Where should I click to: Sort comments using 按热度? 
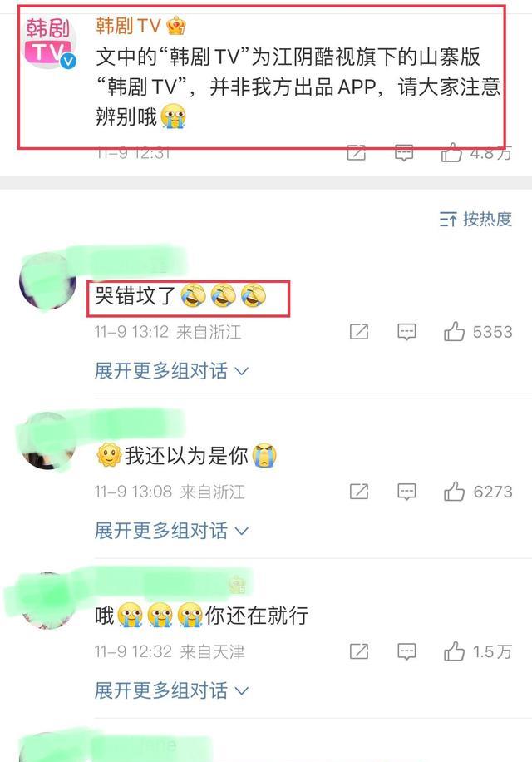pos(475,219)
